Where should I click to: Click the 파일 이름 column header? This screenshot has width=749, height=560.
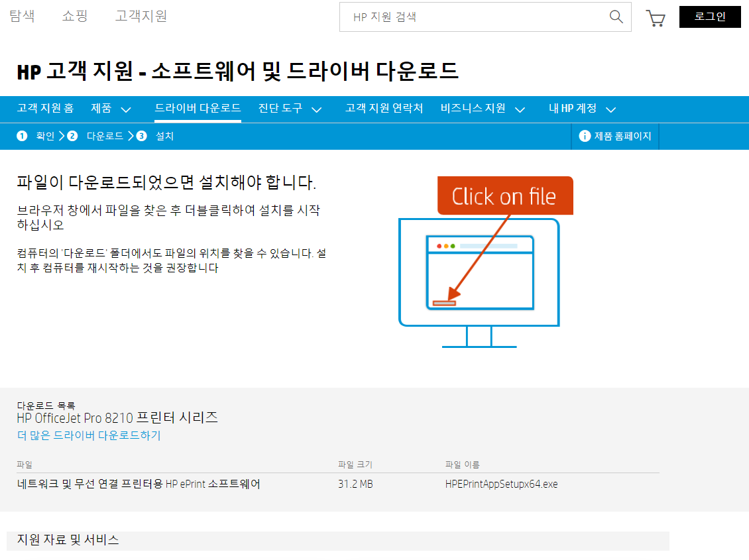point(462,465)
